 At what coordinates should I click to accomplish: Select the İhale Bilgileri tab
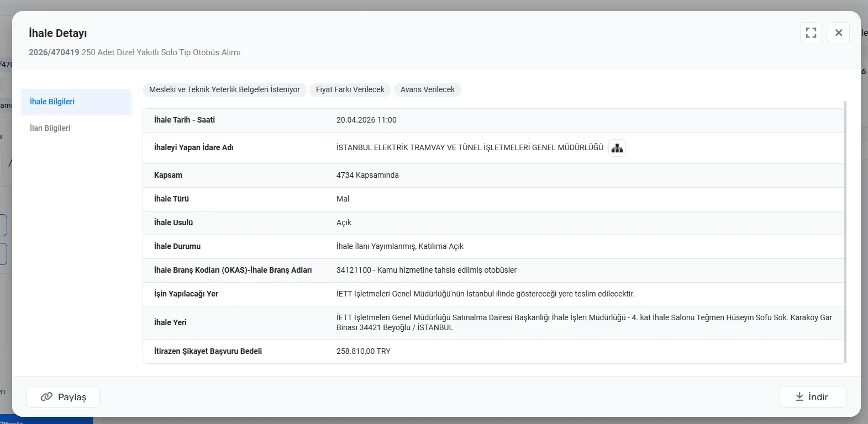pos(52,102)
